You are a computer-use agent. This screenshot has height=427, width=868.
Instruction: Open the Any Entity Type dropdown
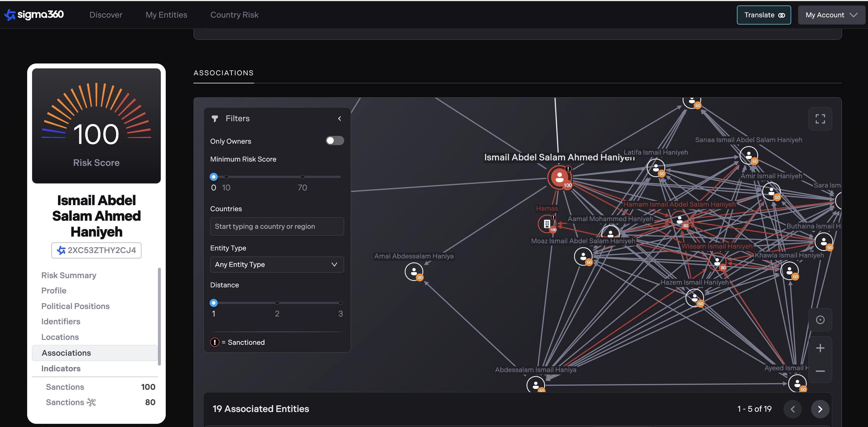tap(277, 264)
